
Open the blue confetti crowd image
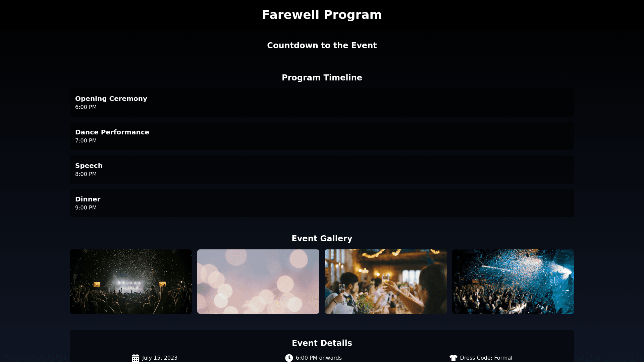[513, 282]
